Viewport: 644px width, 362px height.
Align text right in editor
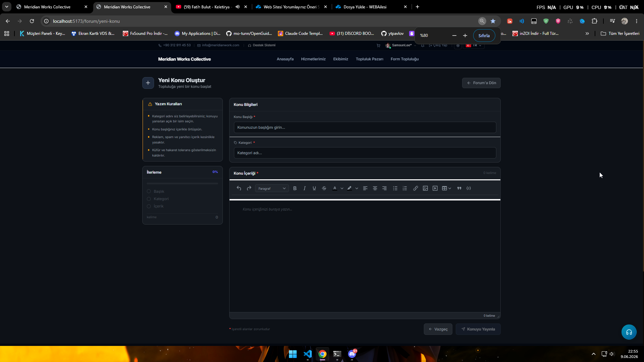click(385, 188)
